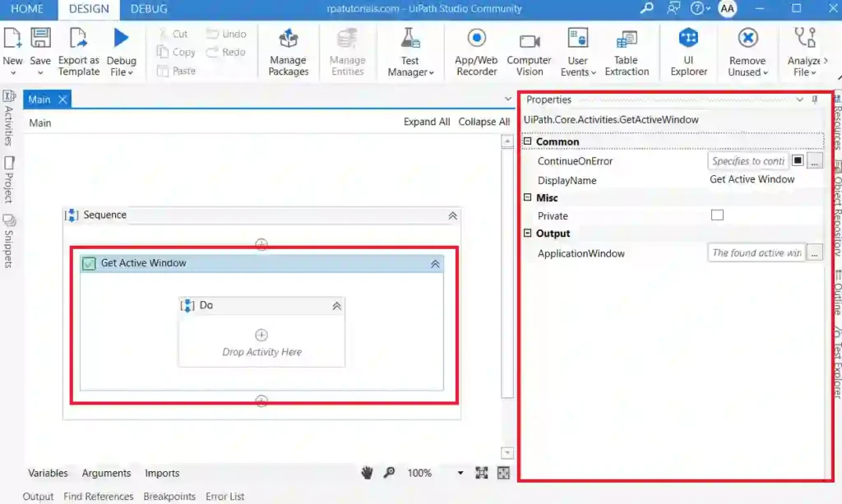This screenshot has height=504, width=842.
Task: Open the AA user account avatar
Action: [x=727, y=8]
